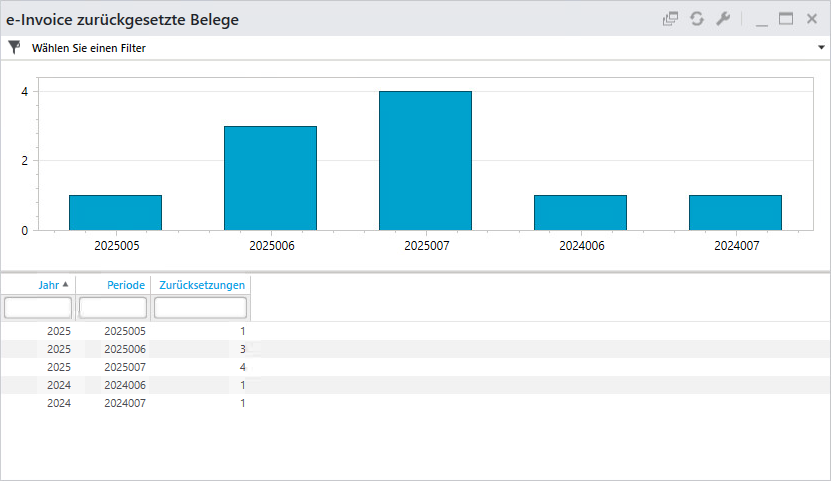The width and height of the screenshot is (831, 481).
Task: Select the 2025007 bar in the chart
Action: tap(425, 161)
